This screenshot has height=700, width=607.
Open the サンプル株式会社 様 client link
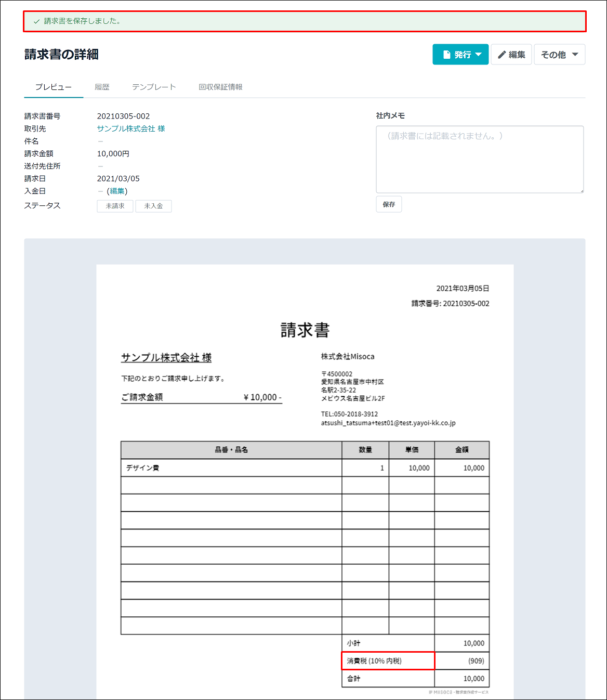pyautogui.click(x=131, y=128)
